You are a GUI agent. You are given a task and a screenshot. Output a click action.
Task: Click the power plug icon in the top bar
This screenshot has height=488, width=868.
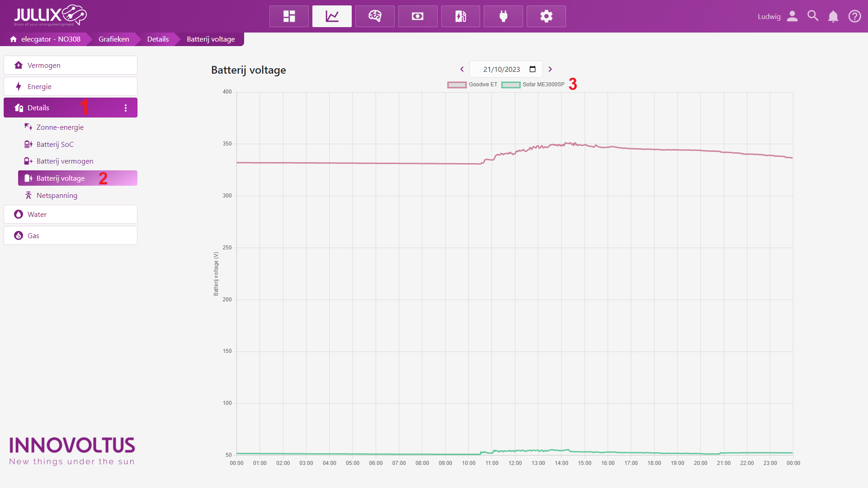point(503,16)
